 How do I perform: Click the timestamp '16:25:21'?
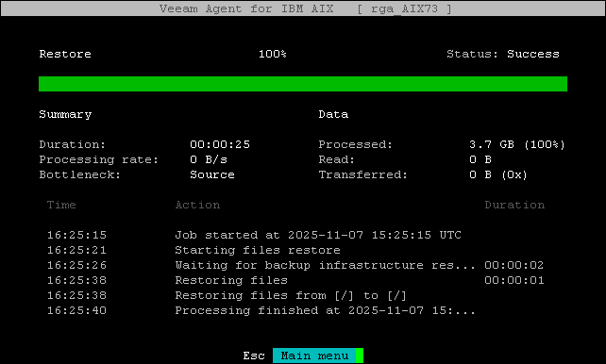(76, 250)
